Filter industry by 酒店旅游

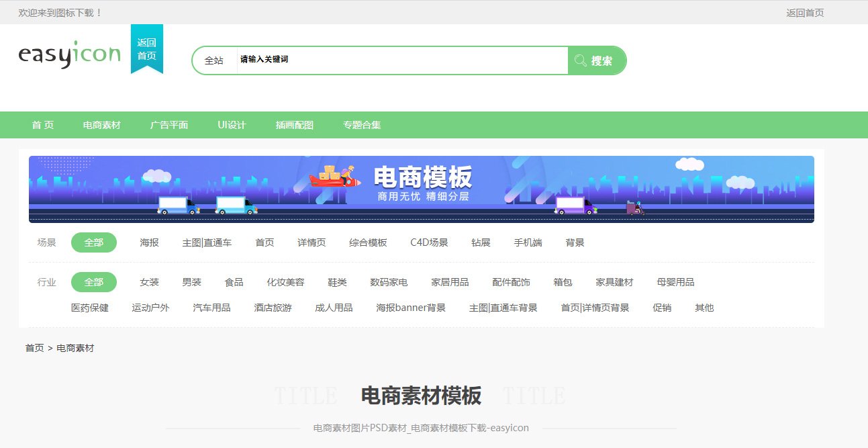click(x=273, y=308)
